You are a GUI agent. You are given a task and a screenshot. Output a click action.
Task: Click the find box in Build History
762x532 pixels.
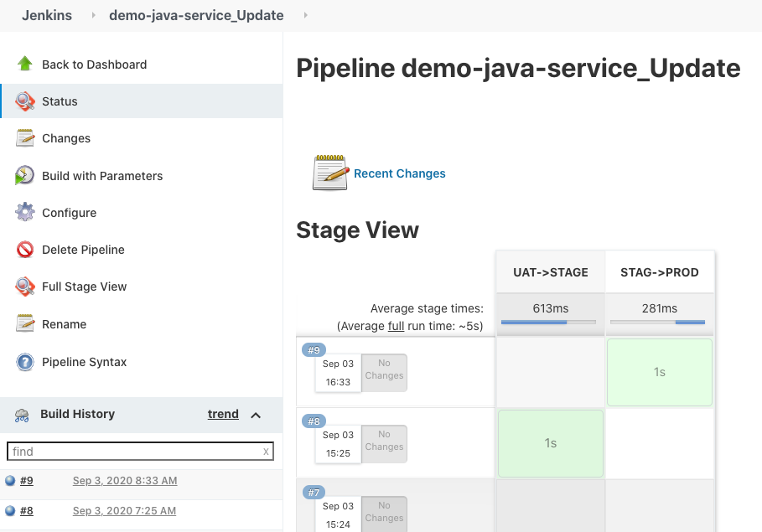134,452
